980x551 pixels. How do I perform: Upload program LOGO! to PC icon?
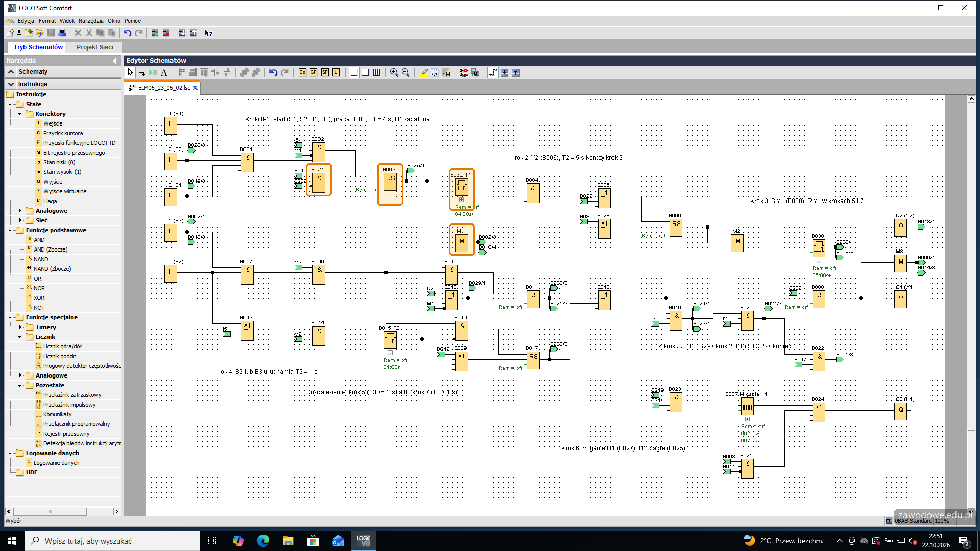point(193,33)
